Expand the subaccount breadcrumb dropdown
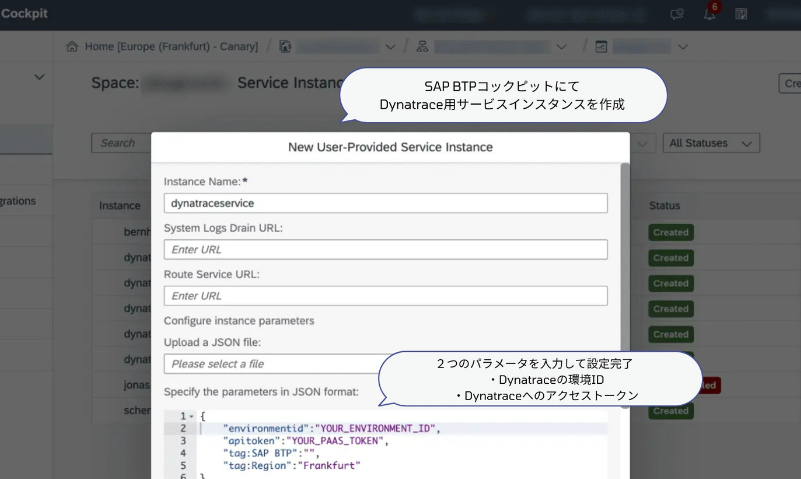The width and height of the screenshot is (801, 479). 561,47
